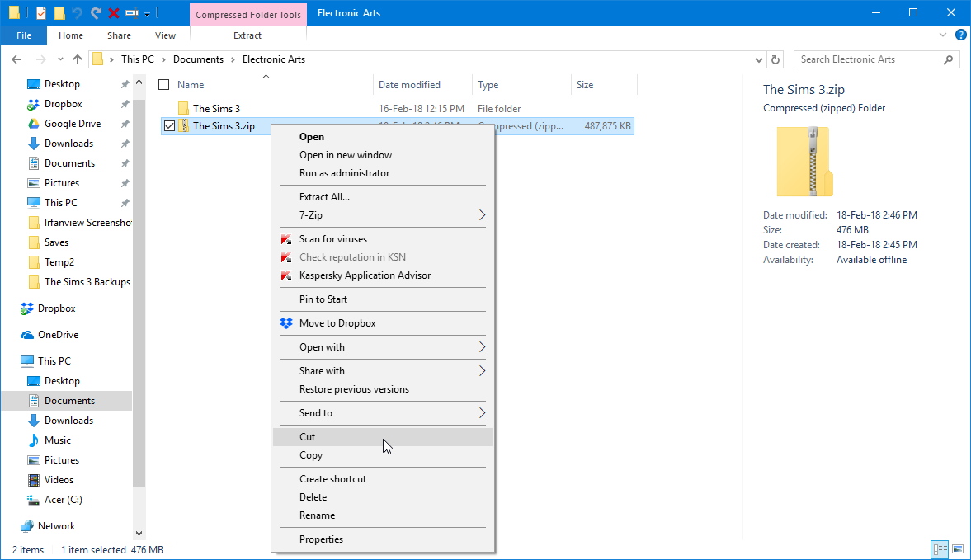Open Google Drive in quick access
Screen dimensions: 971x560
tap(73, 124)
